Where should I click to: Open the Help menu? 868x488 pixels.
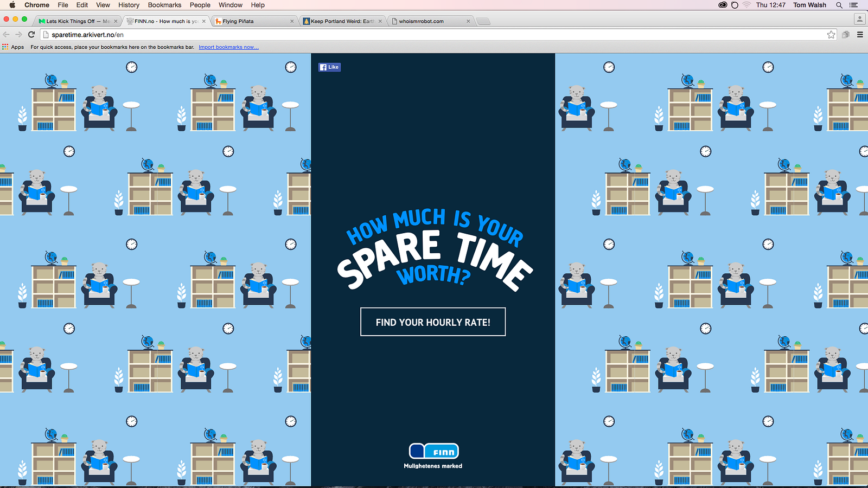[x=258, y=5]
